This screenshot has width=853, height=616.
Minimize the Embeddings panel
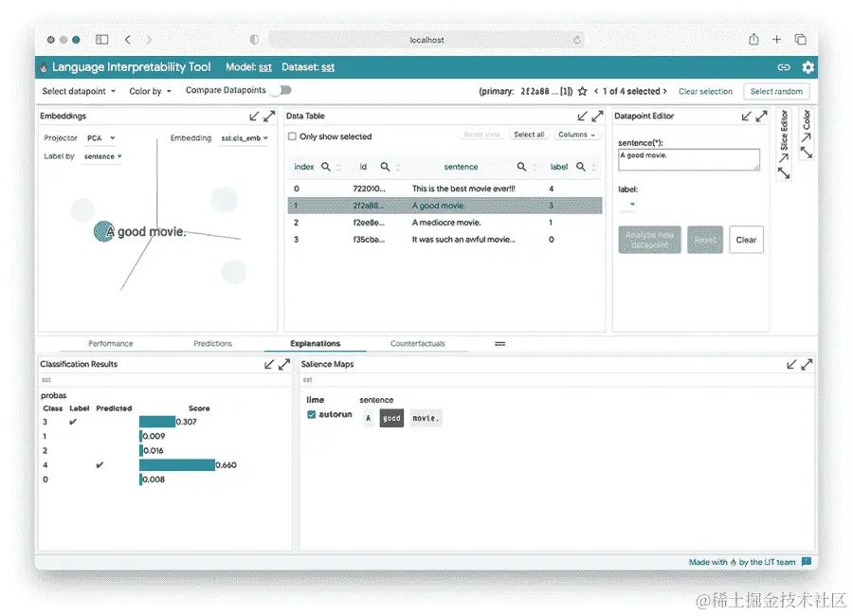click(x=254, y=116)
